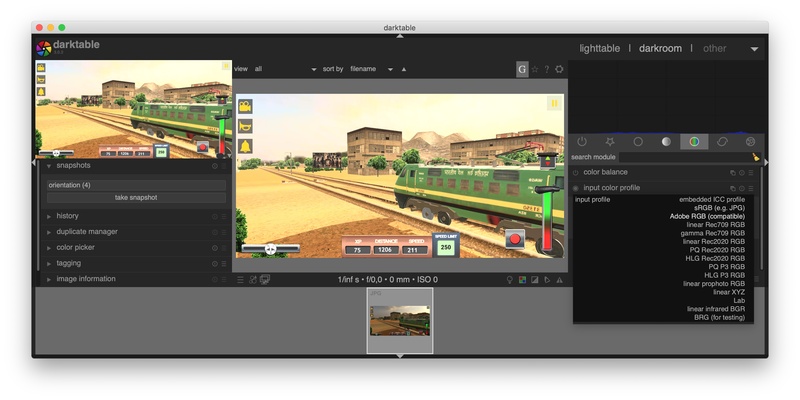The image size is (800, 400).
Task: Choose Adobe RGB (compatible) profile
Action: [x=707, y=216]
